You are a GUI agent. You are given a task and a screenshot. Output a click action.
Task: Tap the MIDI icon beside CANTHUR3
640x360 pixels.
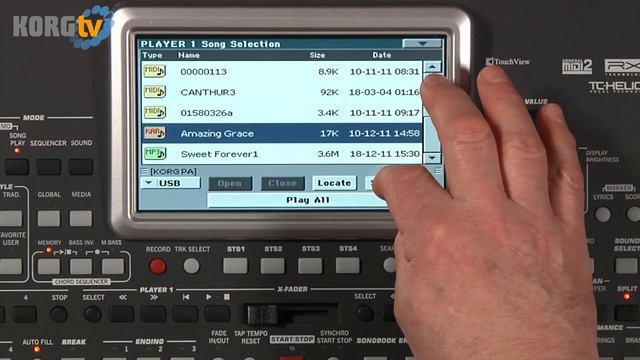(x=155, y=91)
